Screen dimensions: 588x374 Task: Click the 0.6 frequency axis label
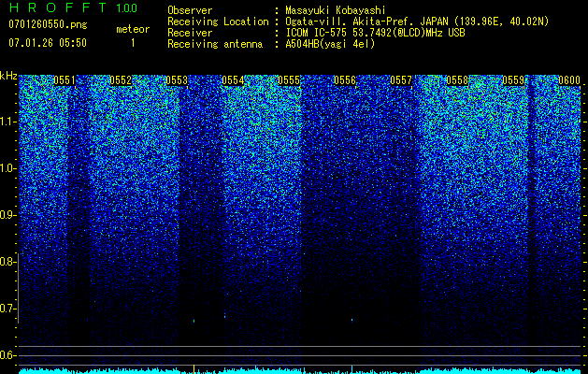(7, 355)
